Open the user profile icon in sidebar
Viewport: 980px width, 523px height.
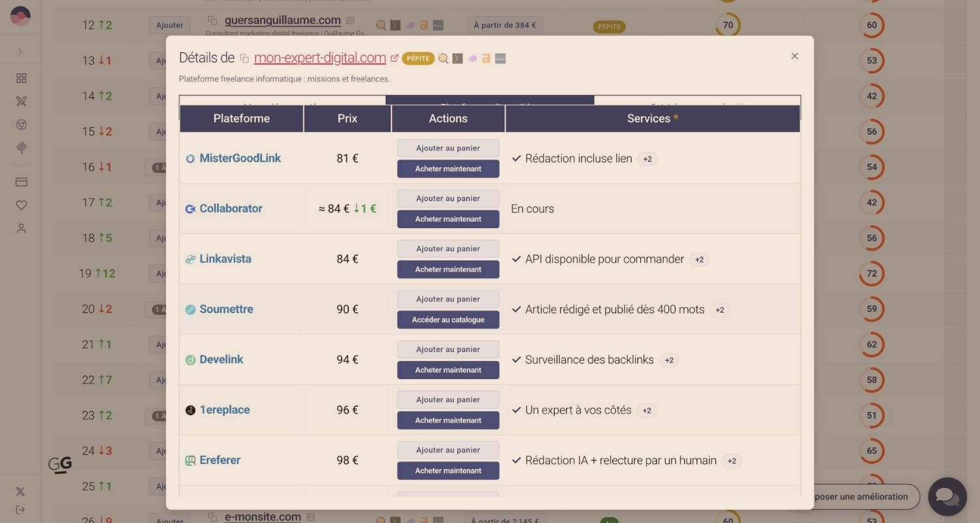(22, 229)
